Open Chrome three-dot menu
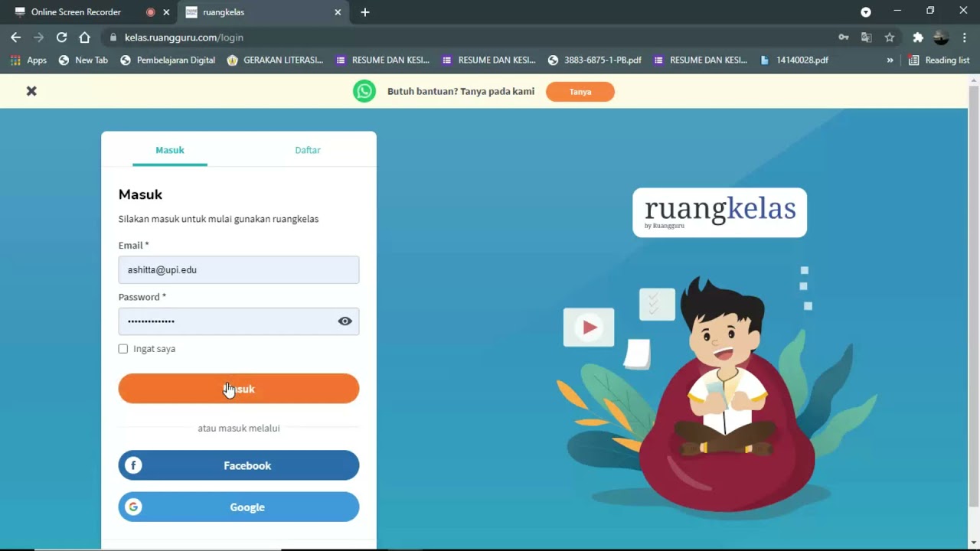Screen dimensions: 980x551 point(964,37)
